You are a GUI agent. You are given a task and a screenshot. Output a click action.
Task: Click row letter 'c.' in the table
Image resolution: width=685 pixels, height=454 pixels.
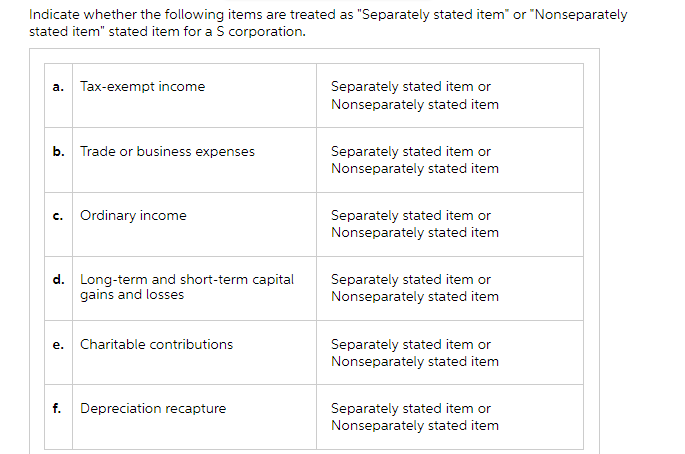click(x=58, y=216)
